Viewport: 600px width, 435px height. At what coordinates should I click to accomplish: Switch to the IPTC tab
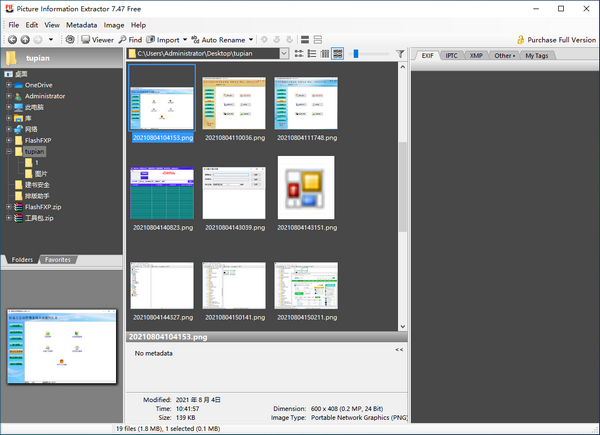coord(453,55)
